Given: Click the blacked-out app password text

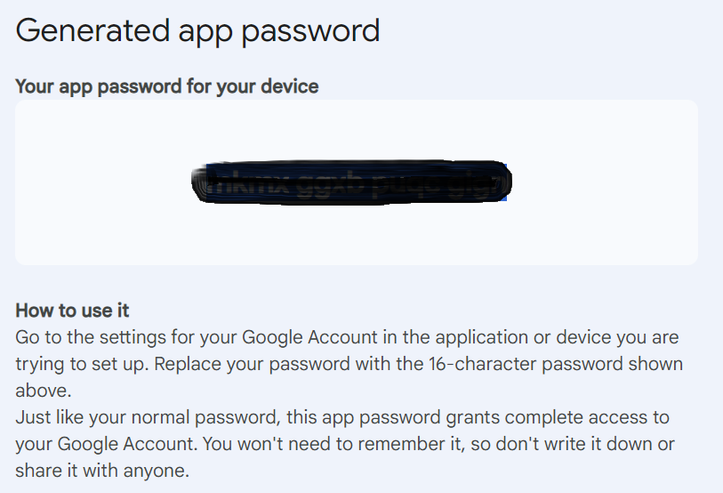Looking at the screenshot, I should click(x=351, y=182).
